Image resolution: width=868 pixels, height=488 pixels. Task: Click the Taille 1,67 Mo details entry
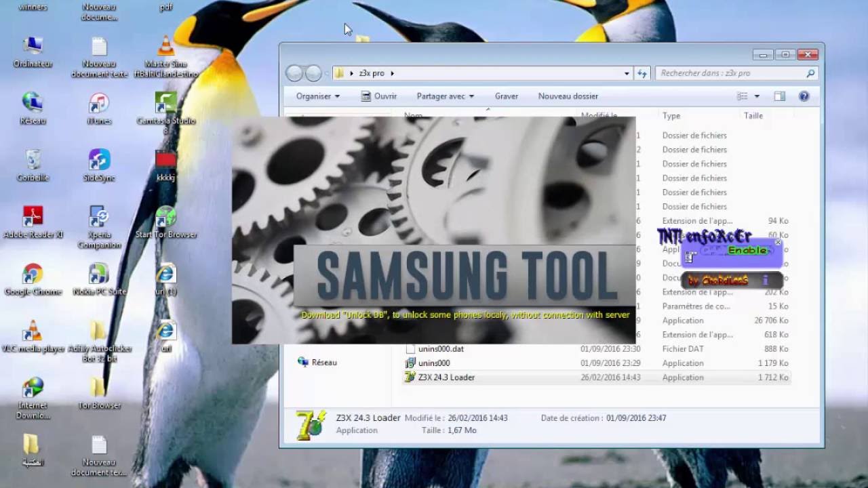449,430
